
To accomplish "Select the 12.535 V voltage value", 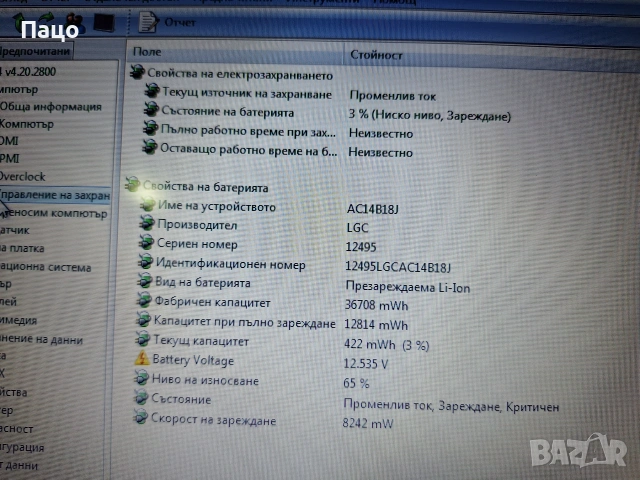I will pyautogui.click(x=366, y=364).
